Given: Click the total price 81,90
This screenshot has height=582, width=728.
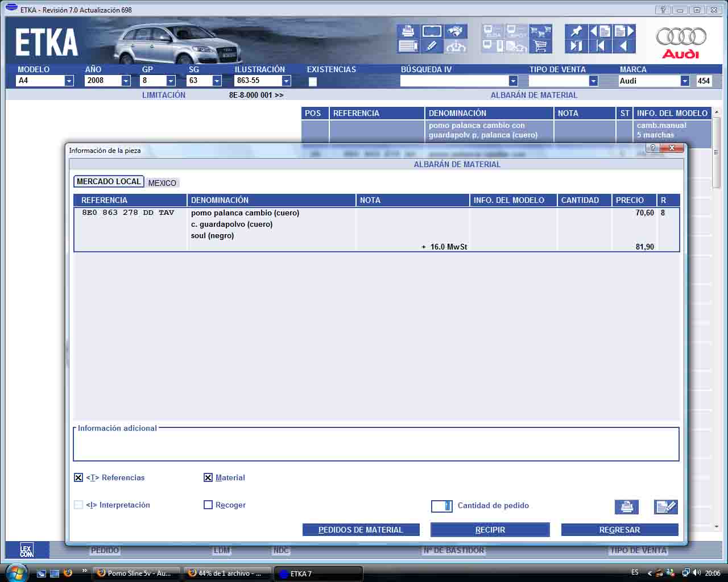Looking at the screenshot, I should 644,247.
